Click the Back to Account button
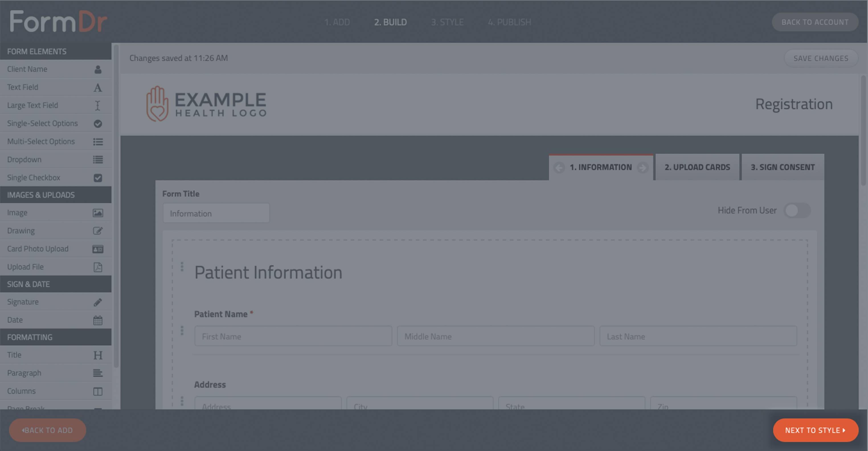Screen dimensions: 868x451 815,22
